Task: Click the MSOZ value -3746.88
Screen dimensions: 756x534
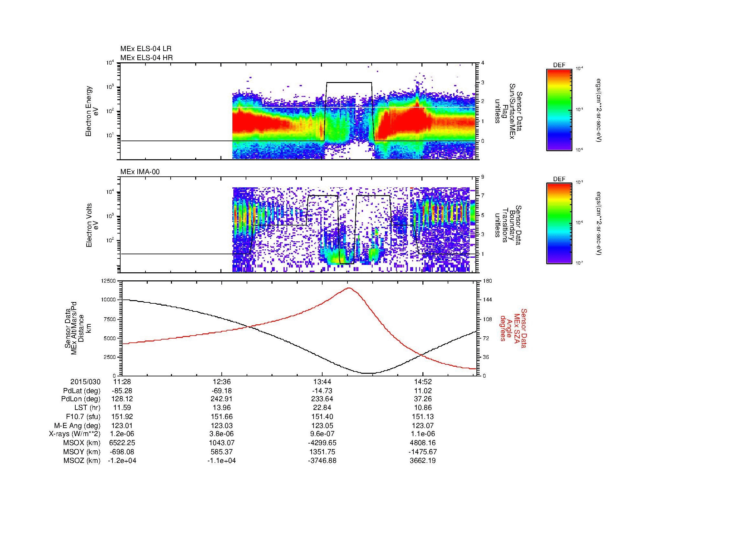Action: pos(322,461)
